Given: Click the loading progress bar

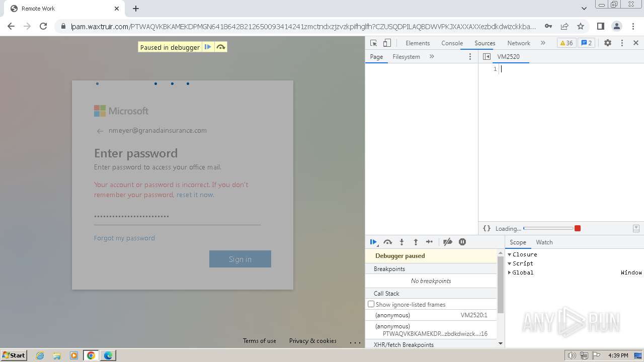Looking at the screenshot, I should [548, 228].
